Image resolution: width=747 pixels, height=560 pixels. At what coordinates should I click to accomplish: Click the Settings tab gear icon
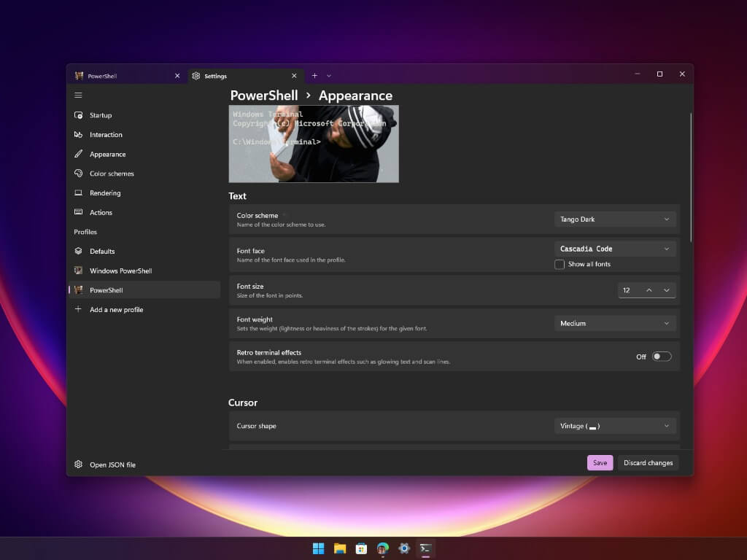click(x=196, y=76)
